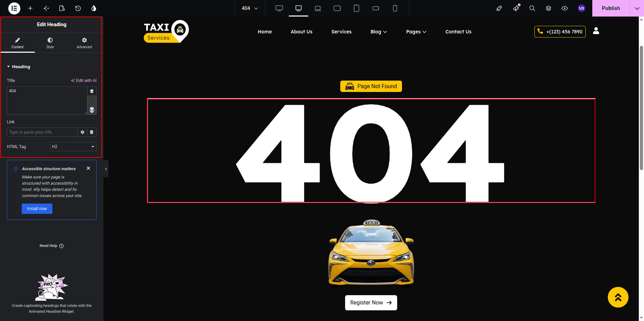Switch to mobile portrait preview
Viewport: 644px width, 321px height.
[x=395, y=8]
